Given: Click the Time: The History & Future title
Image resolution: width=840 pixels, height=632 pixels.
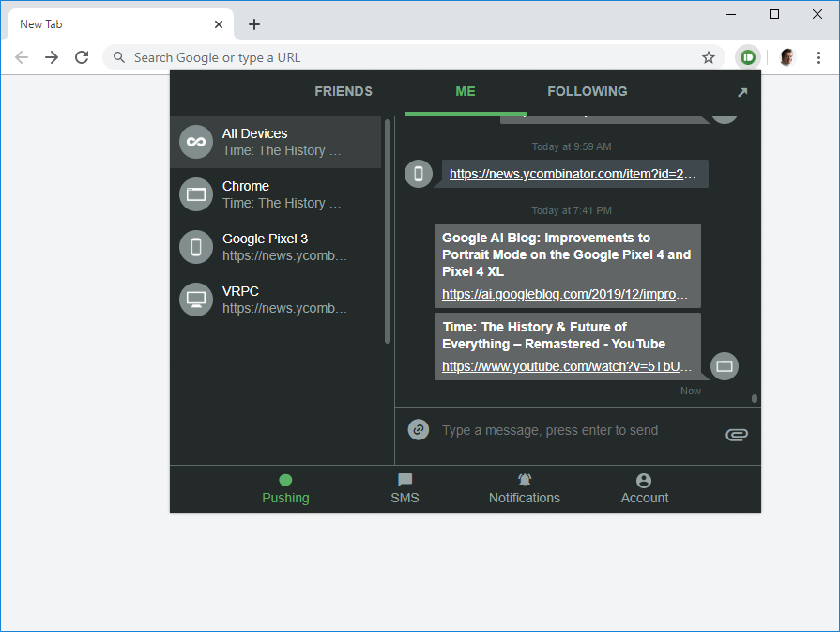Looking at the screenshot, I should coord(554,335).
